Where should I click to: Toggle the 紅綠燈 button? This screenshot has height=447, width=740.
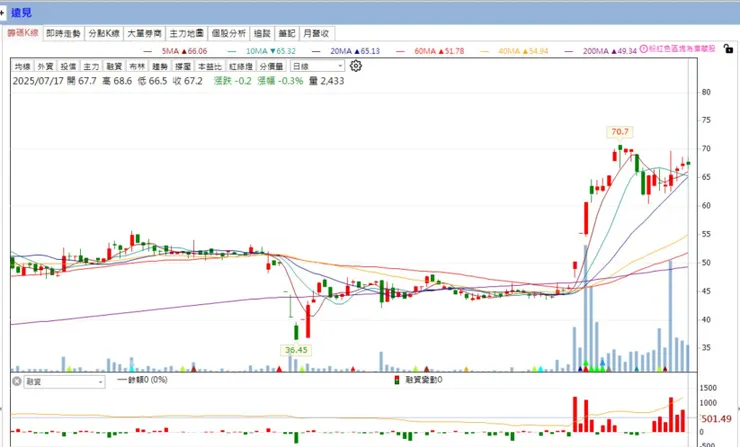pos(241,66)
